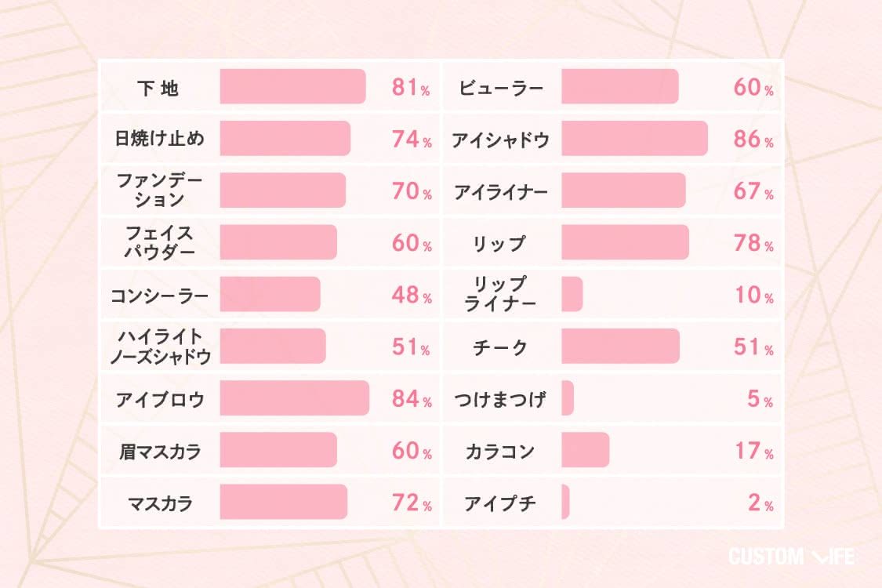Click the チーク pink bar
This screenshot has width=882, height=588.
(x=620, y=346)
